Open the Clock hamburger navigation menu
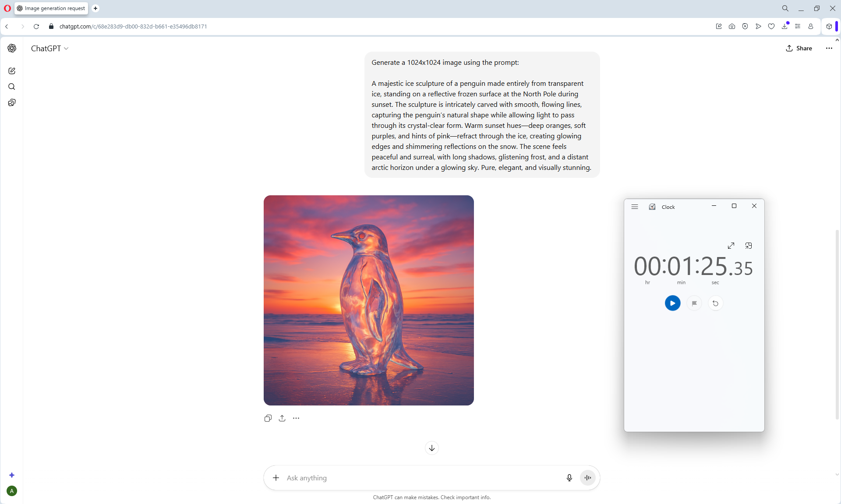Viewport: 841px width, 504px height. [x=635, y=207]
